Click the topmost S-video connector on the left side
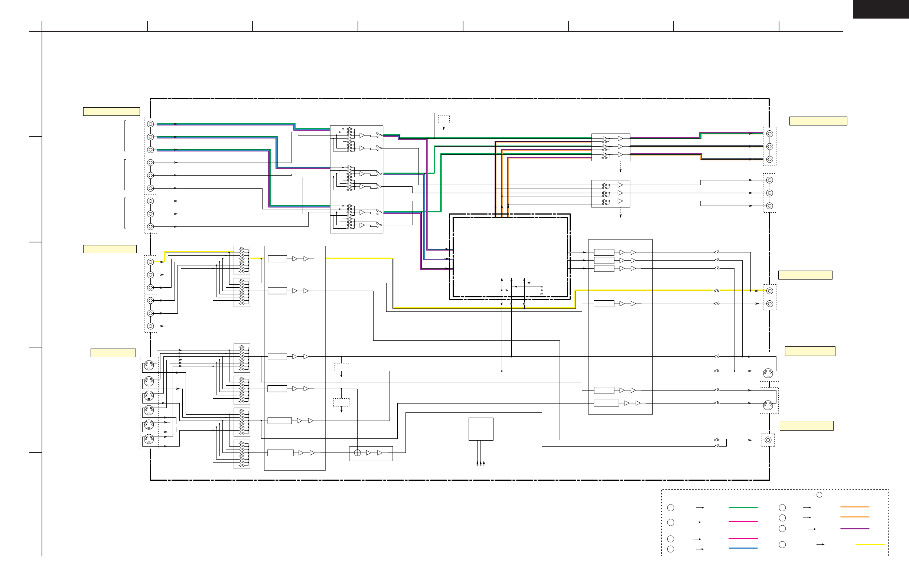This screenshot has height=588, width=909. [x=149, y=366]
